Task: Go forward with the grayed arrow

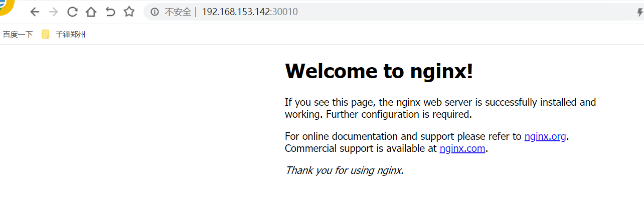Action: click(53, 12)
